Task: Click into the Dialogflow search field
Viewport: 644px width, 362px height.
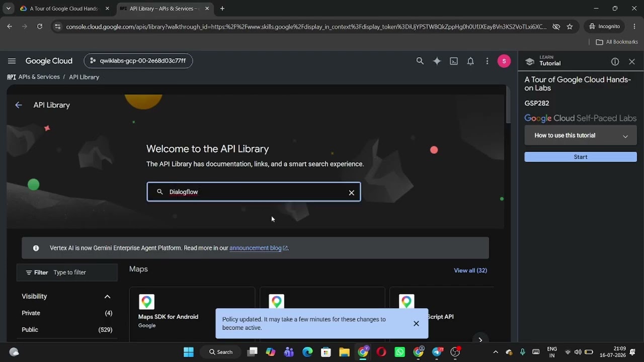Action: (x=254, y=192)
